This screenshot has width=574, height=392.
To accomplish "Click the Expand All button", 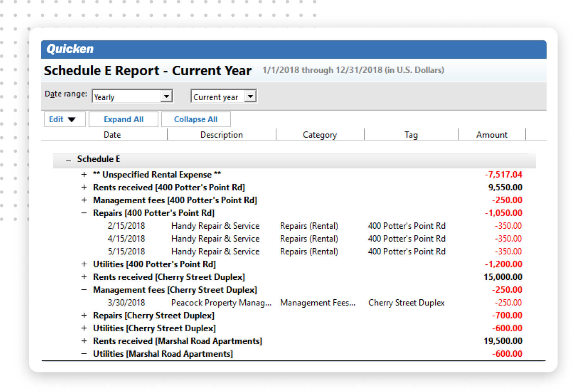I will coord(123,119).
